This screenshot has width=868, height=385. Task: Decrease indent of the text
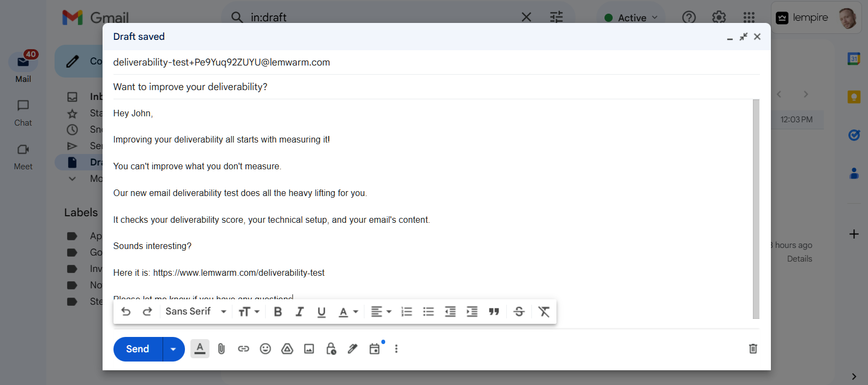pyautogui.click(x=450, y=311)
